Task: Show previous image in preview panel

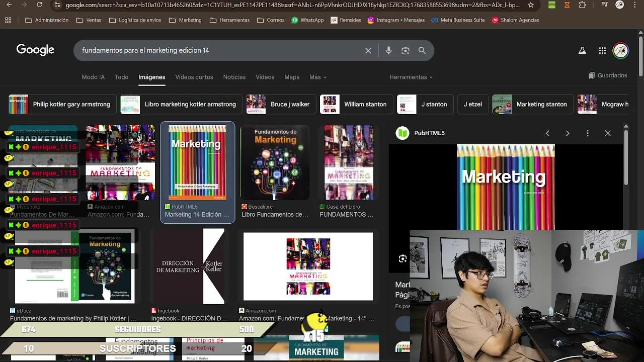Action: pyautogui.click(x=547, y=133)
